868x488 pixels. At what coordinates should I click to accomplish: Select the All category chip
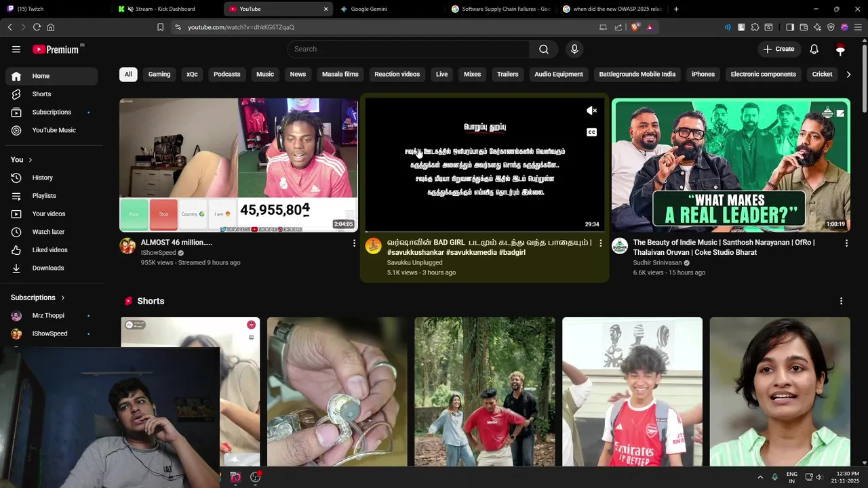(128, 75)
